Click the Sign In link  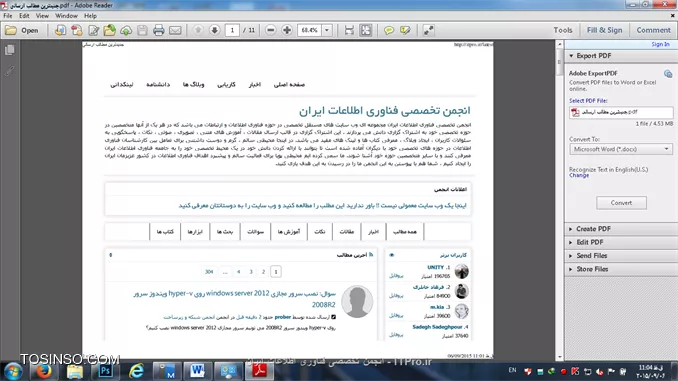(660, 44)
